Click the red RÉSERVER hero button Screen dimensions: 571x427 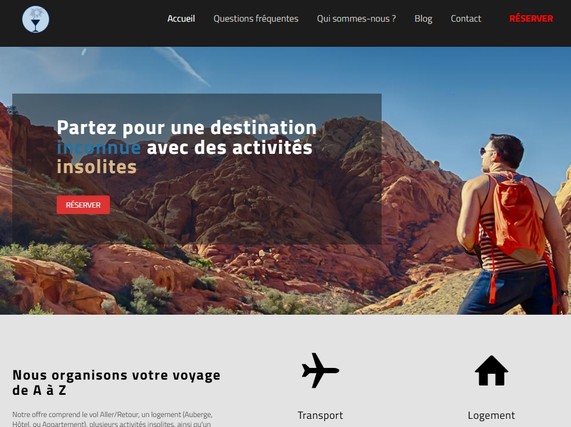point(83,205)
